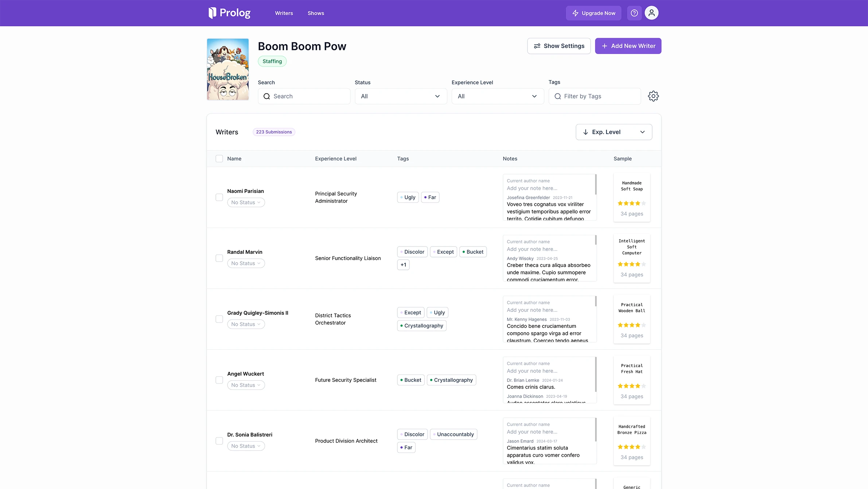Click the Crystallography tag on Grady Quigley-Simonis II
Viewport: 868px width, 489px height.
coord(422,326)
